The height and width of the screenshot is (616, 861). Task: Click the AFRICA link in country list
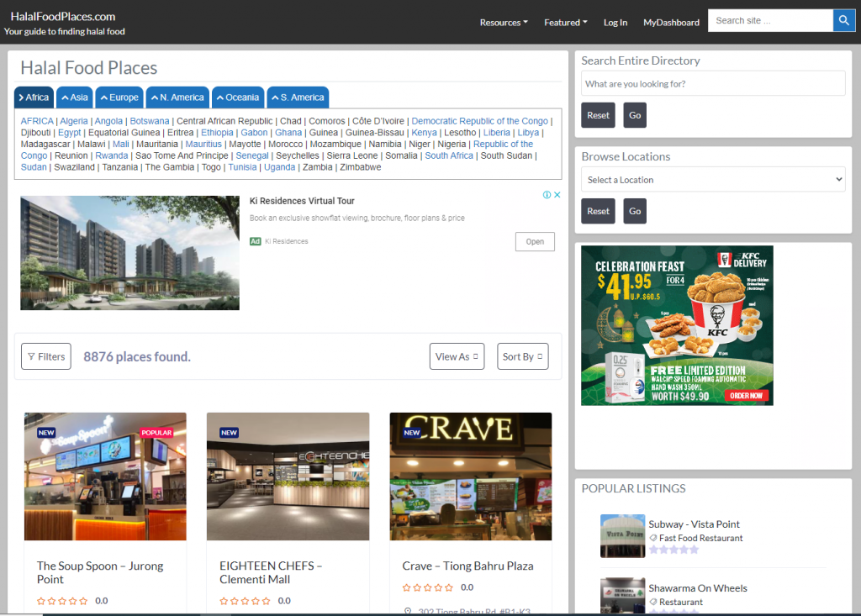[37, 121]
